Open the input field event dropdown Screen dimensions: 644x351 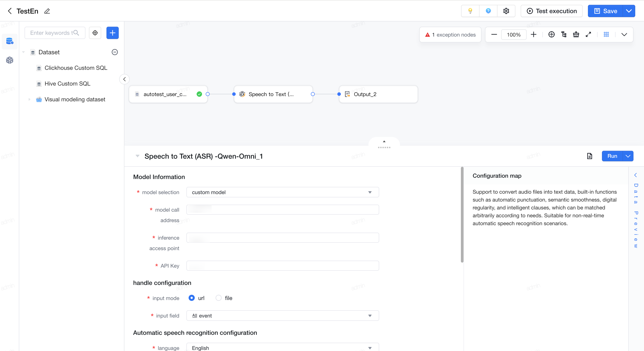point(283,316)
